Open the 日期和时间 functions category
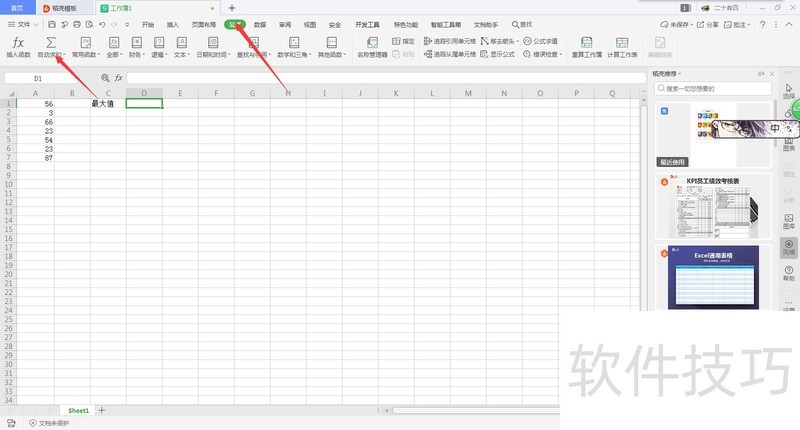The image size is (800, 430). pos(213,47)
